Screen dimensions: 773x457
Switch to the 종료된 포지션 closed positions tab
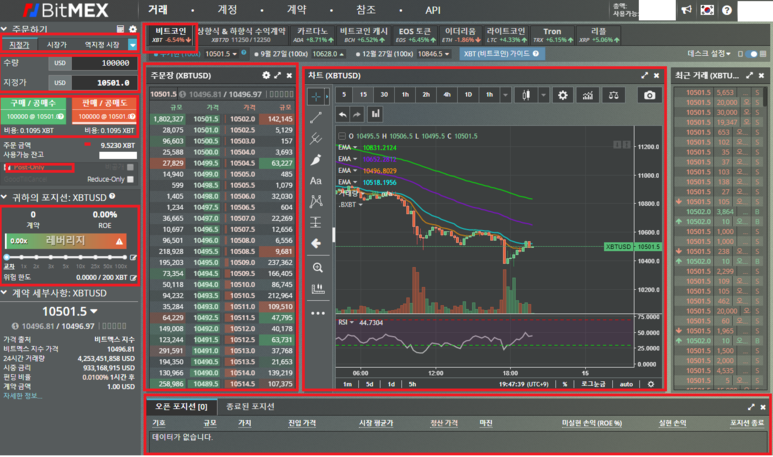(x=250, y=407)
